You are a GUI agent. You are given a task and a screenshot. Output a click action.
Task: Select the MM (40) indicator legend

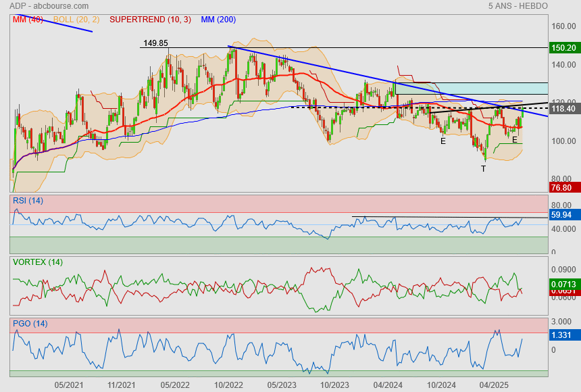pyautogui.click(x=28, y=20)
